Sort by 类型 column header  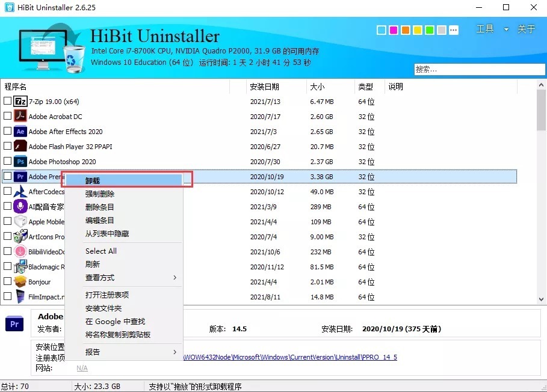369,87
